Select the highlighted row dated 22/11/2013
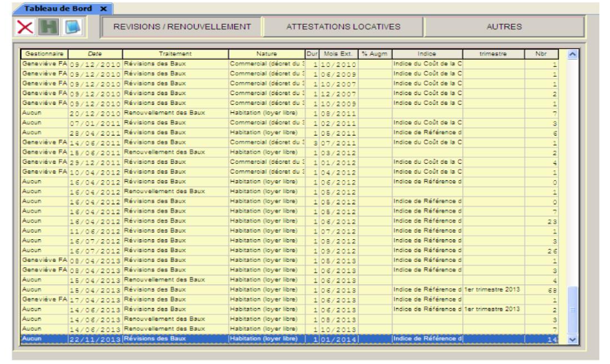 tap(284, 338)
